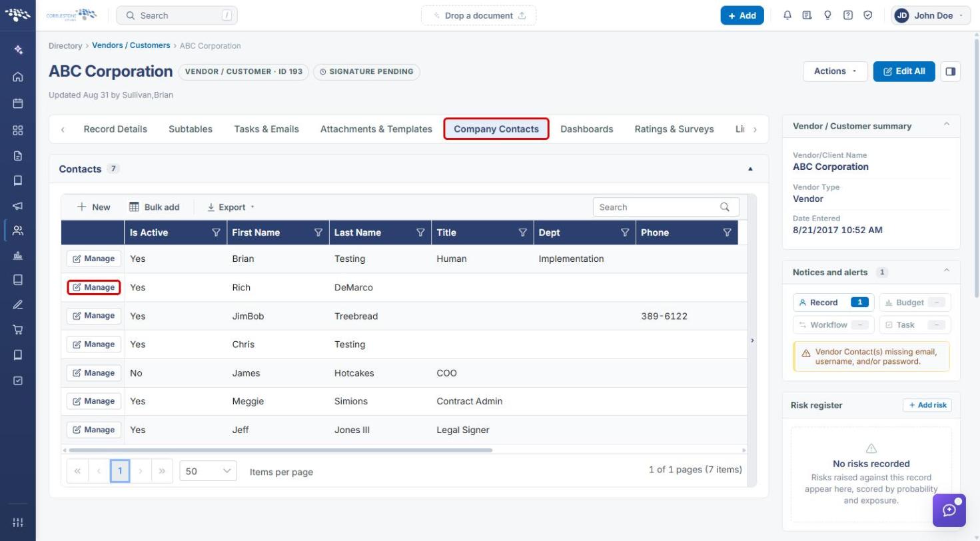Open the chat assistant bubble icon
Image resolution: width=980 pixels, height=541 pixels.
coord(949,510)
